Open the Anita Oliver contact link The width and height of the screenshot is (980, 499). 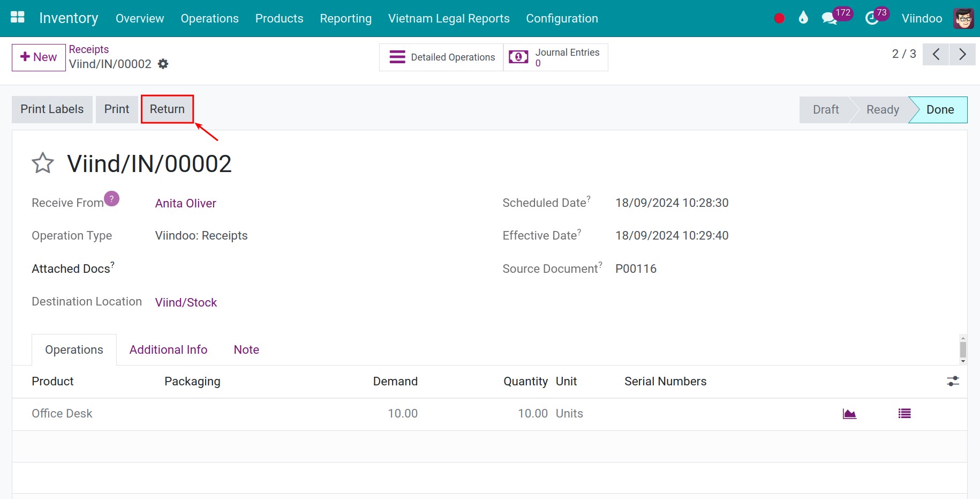185,204
